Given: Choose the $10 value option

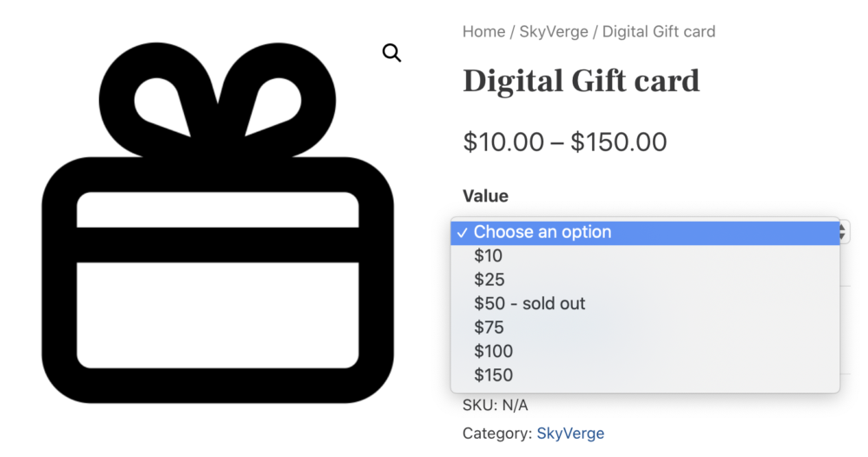Looking at the screenshot, I should coord(646,256).
